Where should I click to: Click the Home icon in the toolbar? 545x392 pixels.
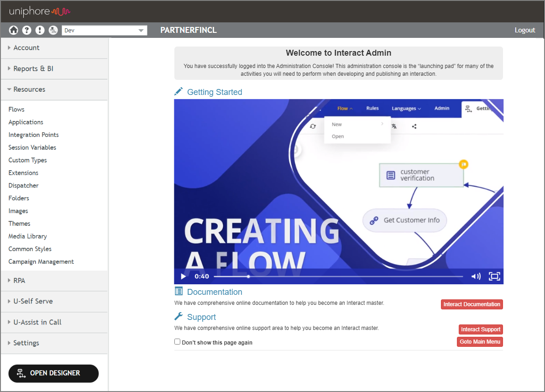click(x=14, y=30)
